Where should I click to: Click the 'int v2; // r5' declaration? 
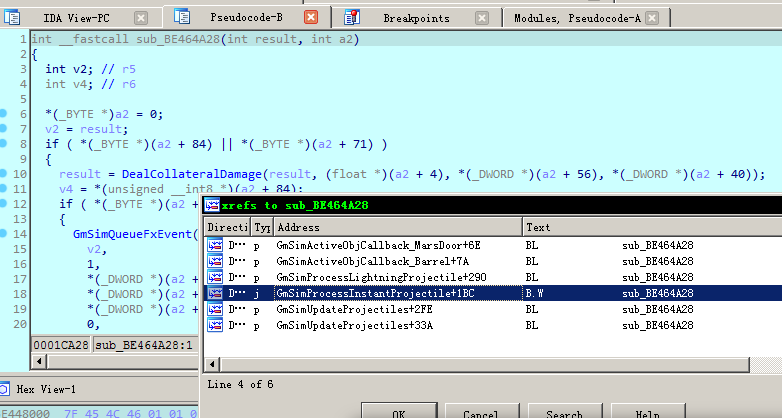tap(90, 69)
